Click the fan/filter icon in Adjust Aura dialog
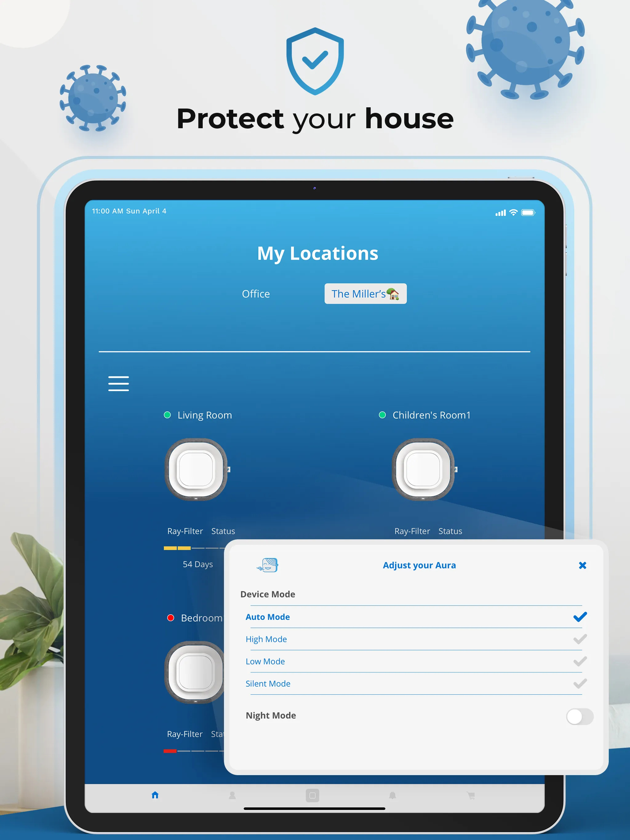Image resolution: width=630 pixels, height=840 pixels. (x=267, y=564)
